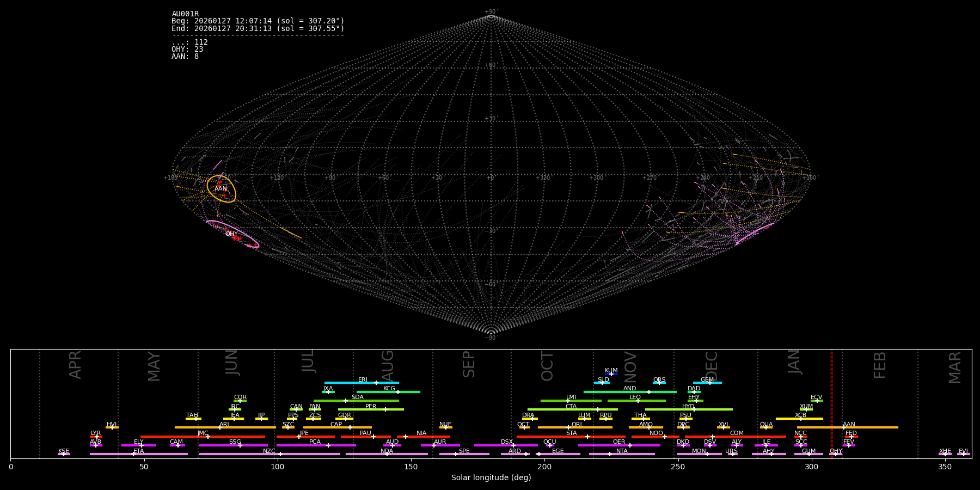Image resolution: width=980 pixels, height=490 pixels.
Task: Click the SDA shower label in timeline
Action: (358, 397)
